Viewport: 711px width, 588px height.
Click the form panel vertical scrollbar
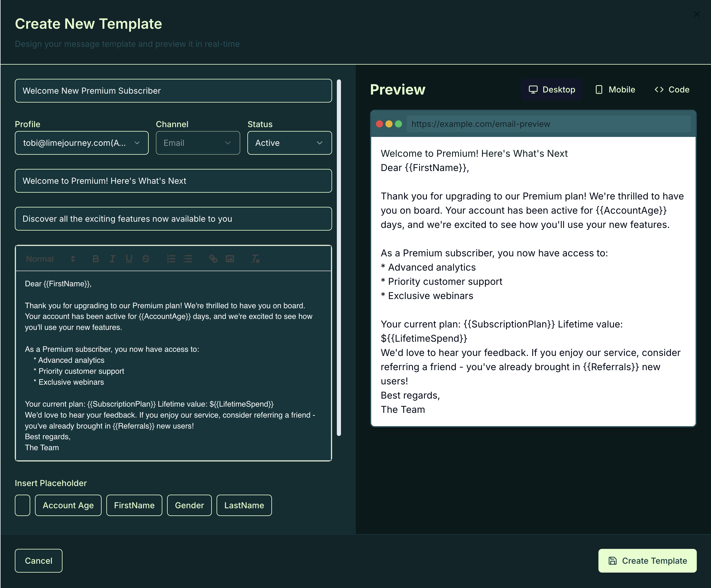pyautogui.click(x=339, y=258)
